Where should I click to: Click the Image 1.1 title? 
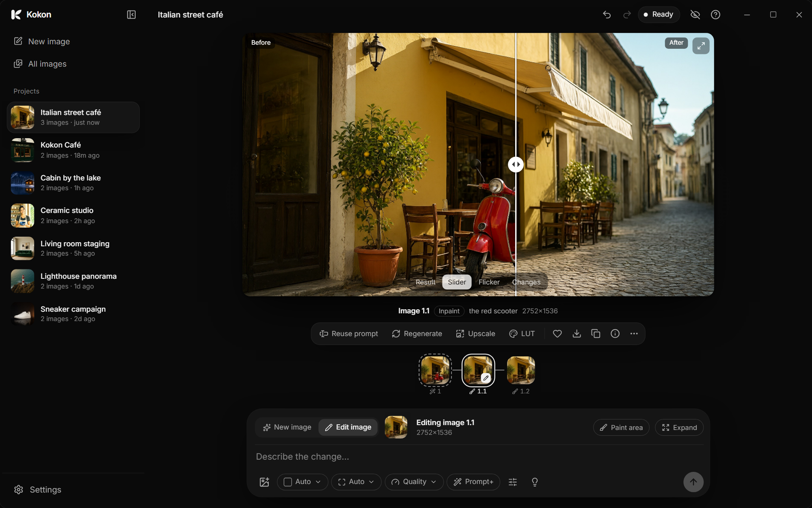pyautogui.click(x=414, y=311)
